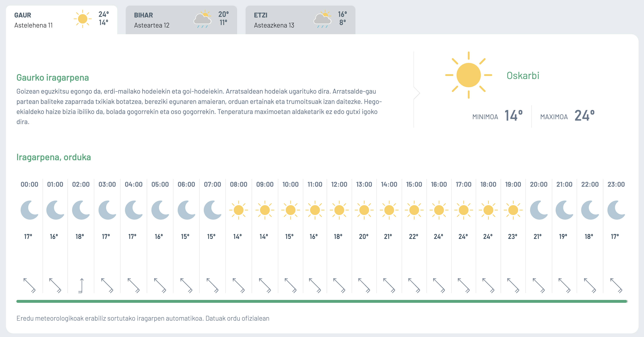Click the green horizontal scrollbar under hourly forecast

coord(322,301)
